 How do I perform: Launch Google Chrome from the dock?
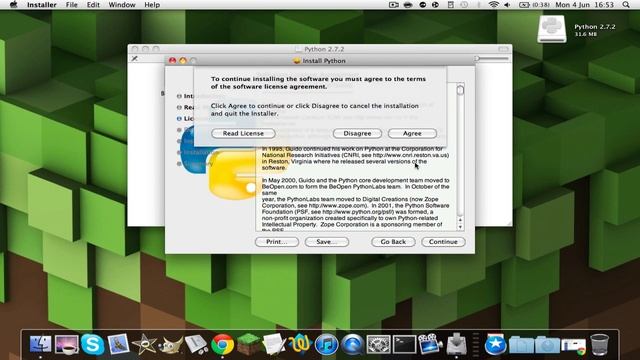coord(222,344)
